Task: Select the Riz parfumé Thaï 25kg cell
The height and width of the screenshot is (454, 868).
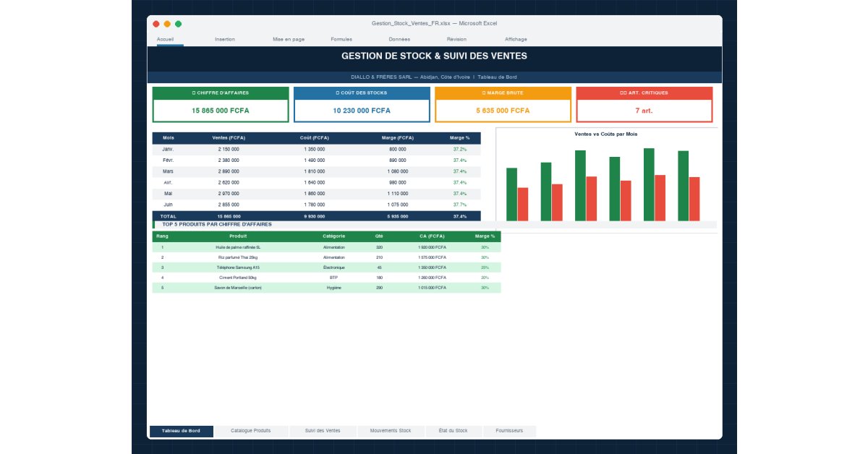Action: pos(238,257)
